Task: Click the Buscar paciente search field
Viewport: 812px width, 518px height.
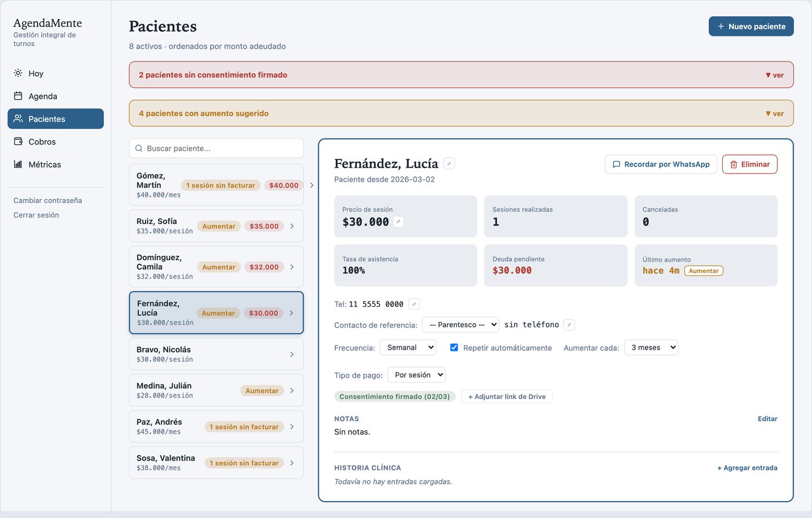Action: point(216,148)
